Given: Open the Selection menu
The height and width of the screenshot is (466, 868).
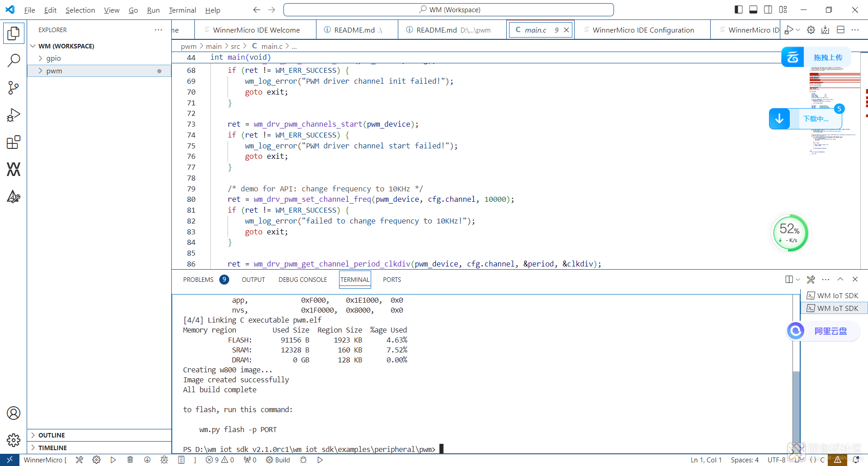Looking at the screenshot, I should pyautogui.click(x=80, y=10).
